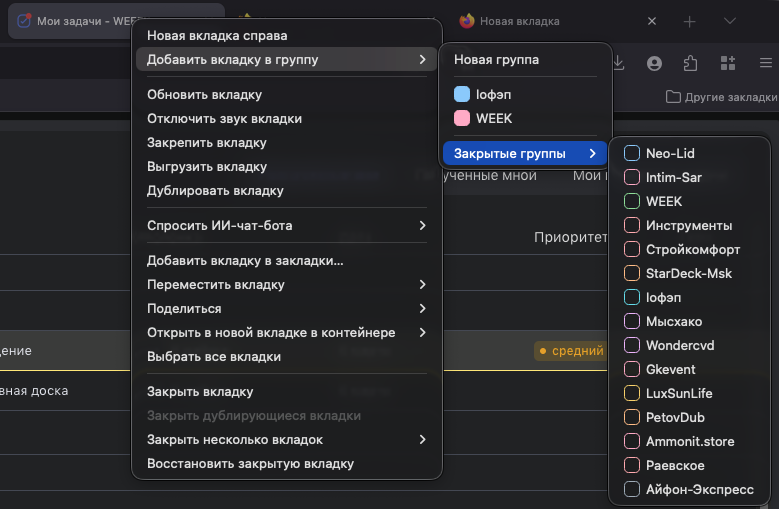Click the list all tabs chevron
The image size is (779, 509).
pyautogui.click(x=730, y=21)
